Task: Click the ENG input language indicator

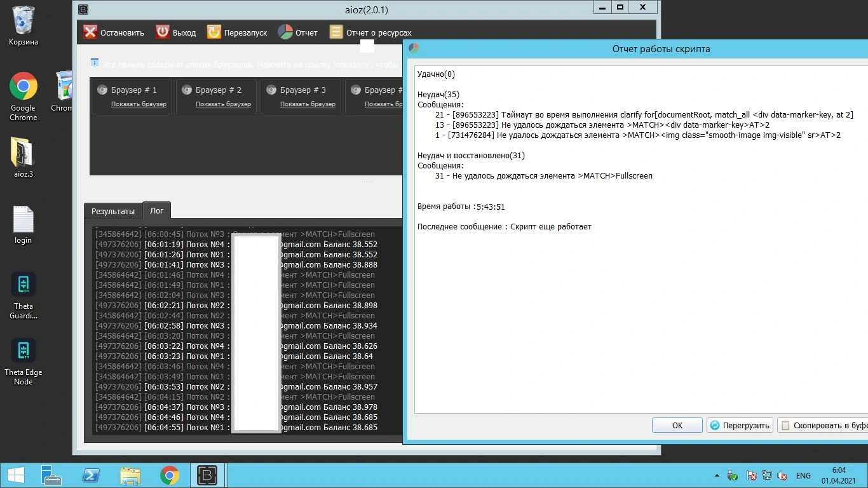Action: [x=803, y=475]
